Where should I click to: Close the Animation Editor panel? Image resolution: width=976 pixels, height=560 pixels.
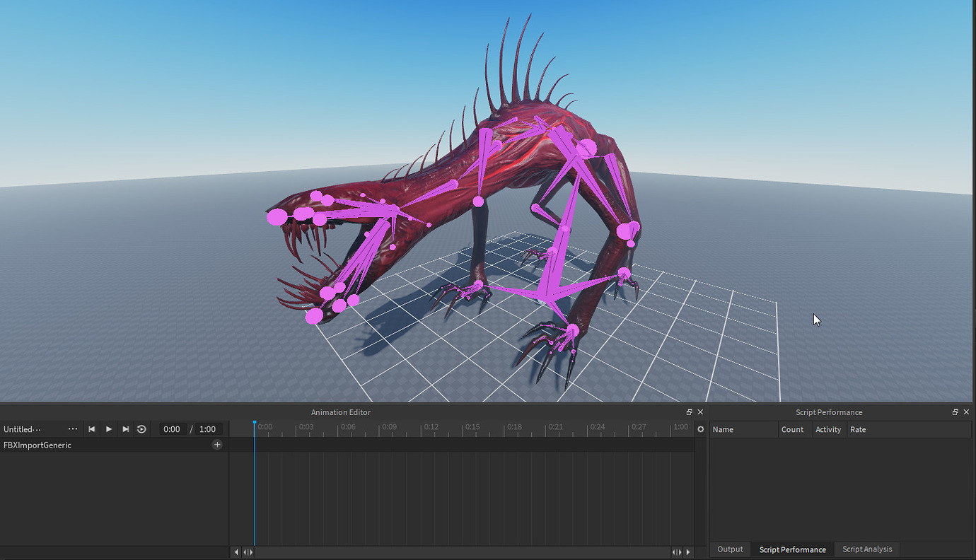700,412
